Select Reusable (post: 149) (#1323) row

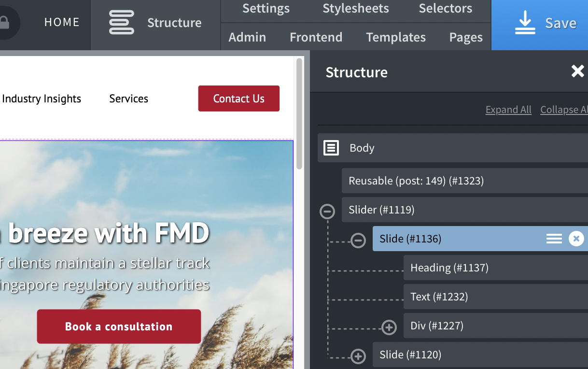(x=465, y=181)
